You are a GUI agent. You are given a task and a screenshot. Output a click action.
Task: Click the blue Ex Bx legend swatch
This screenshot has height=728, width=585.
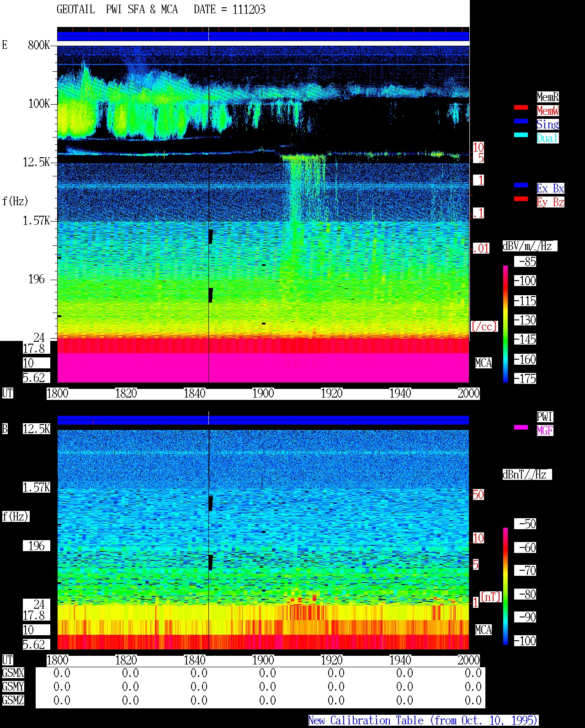click(521, 186)
